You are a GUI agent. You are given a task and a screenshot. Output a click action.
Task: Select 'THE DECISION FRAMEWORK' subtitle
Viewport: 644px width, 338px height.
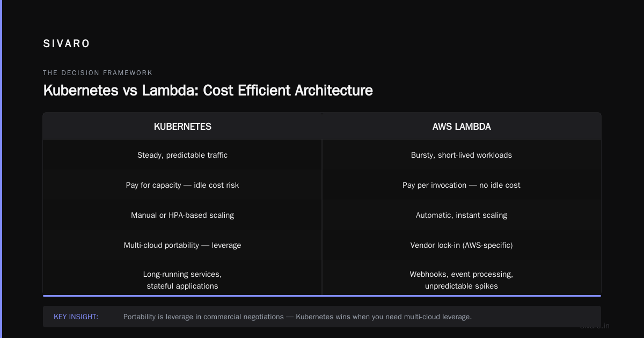[98, 73]
